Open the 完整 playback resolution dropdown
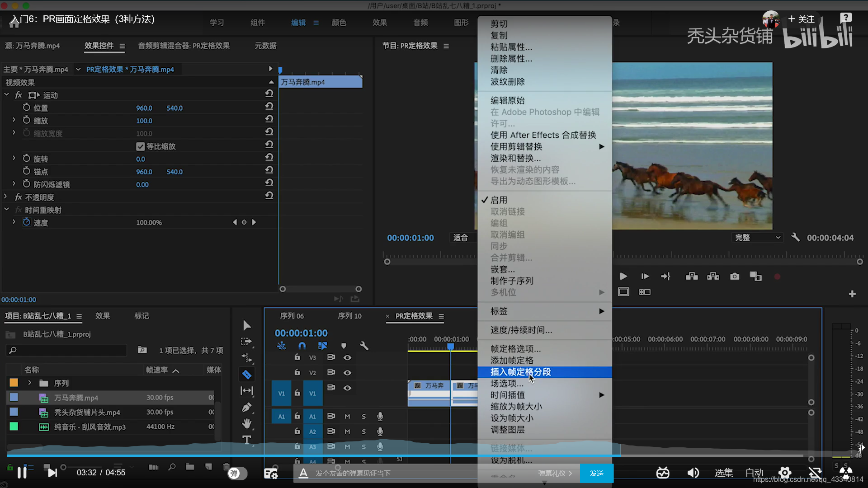The image size is (868, 488). [757, 238]
